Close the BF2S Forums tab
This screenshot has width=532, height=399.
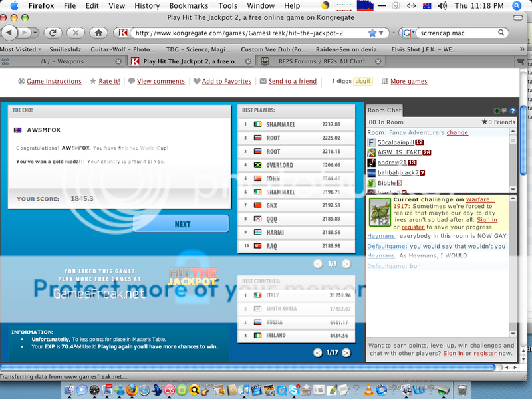[x=378, y=61]
